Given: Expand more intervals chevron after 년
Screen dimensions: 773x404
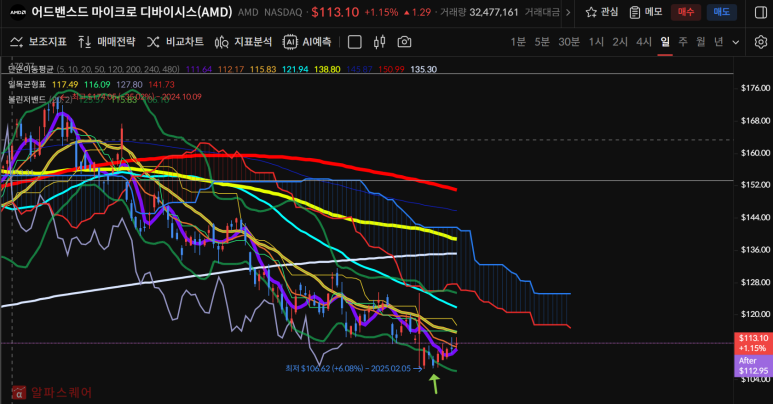Looking at the screenshot, I should click(736, 42).
